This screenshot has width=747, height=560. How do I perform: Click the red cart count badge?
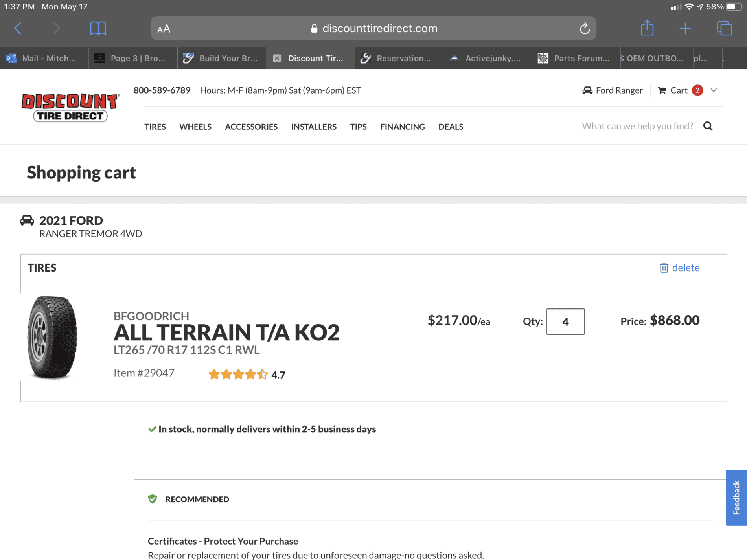coord(697,90)
